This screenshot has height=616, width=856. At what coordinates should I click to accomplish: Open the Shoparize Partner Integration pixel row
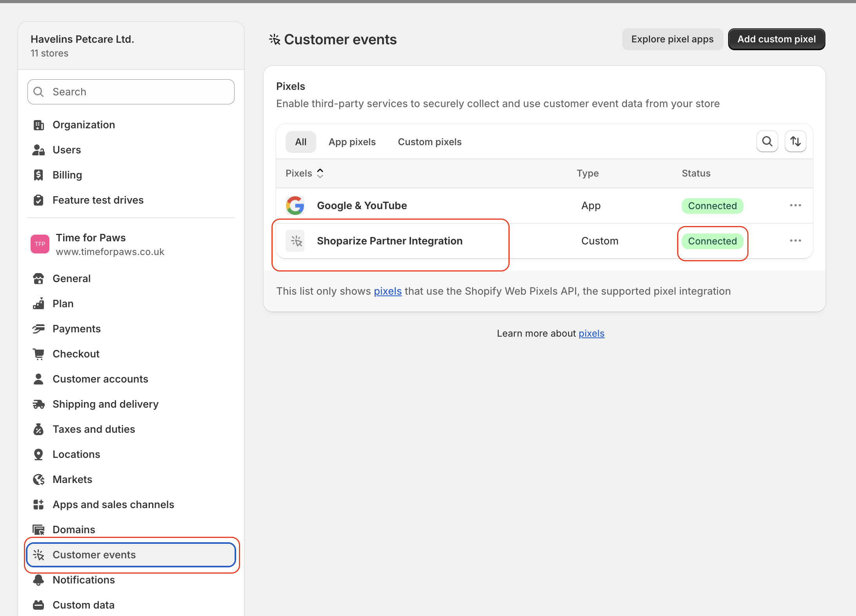pyautogui.click(x=389, y=241)
